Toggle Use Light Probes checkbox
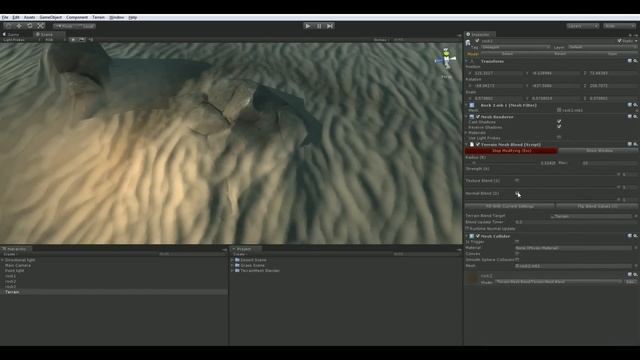This screenshot has height=360, width=640. [559, 138]
